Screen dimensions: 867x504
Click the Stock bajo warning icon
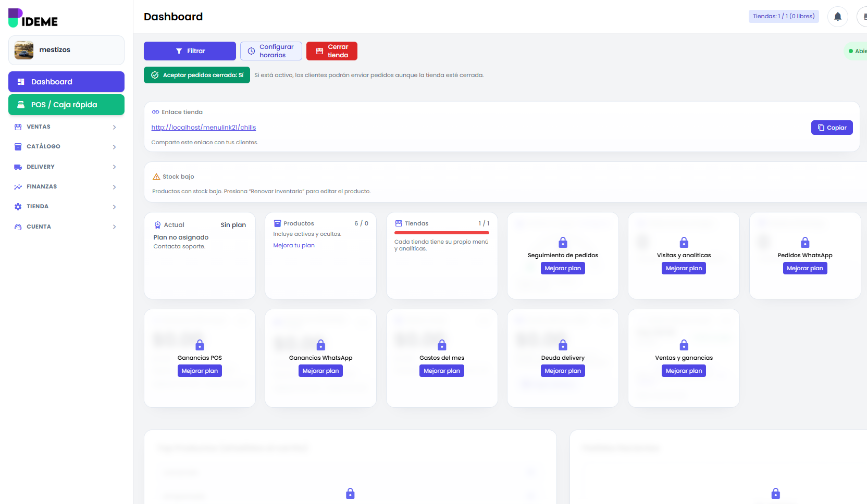pos(156,177)
